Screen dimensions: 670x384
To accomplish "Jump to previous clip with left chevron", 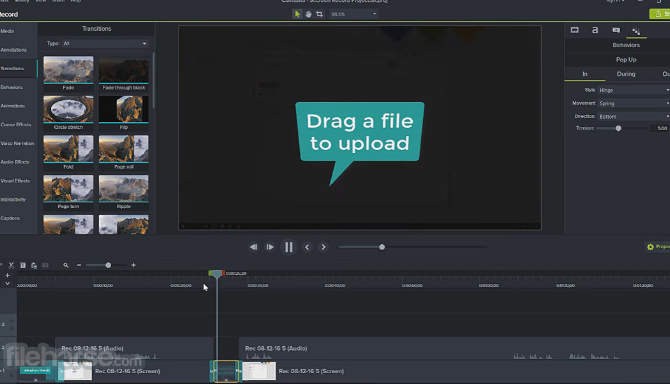I will 307,247.
